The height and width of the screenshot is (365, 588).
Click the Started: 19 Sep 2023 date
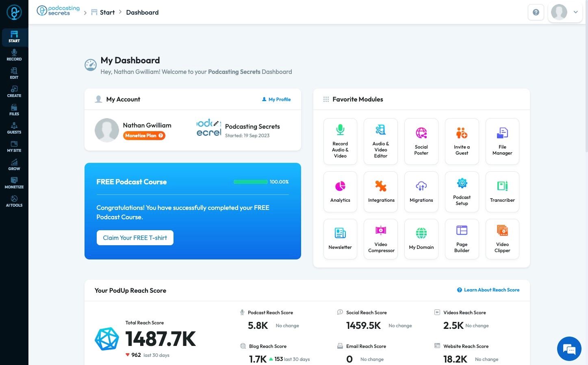coord(247,136)
